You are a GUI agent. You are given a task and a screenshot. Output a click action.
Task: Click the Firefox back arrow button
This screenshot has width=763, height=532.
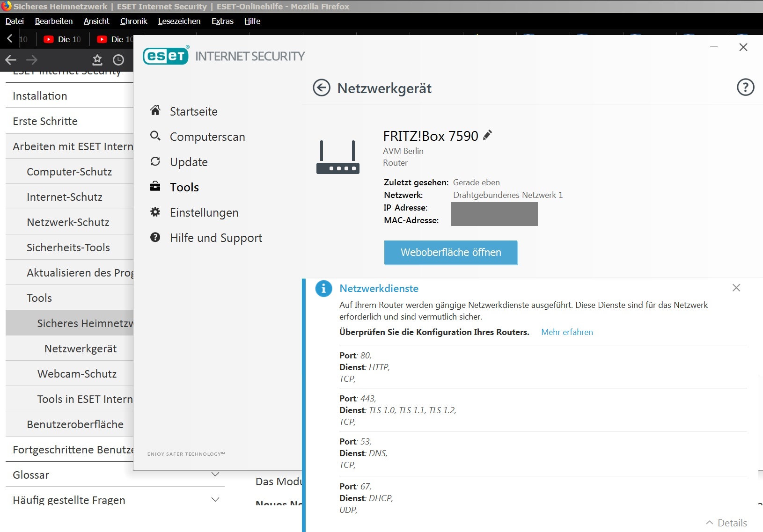(11, 59)
